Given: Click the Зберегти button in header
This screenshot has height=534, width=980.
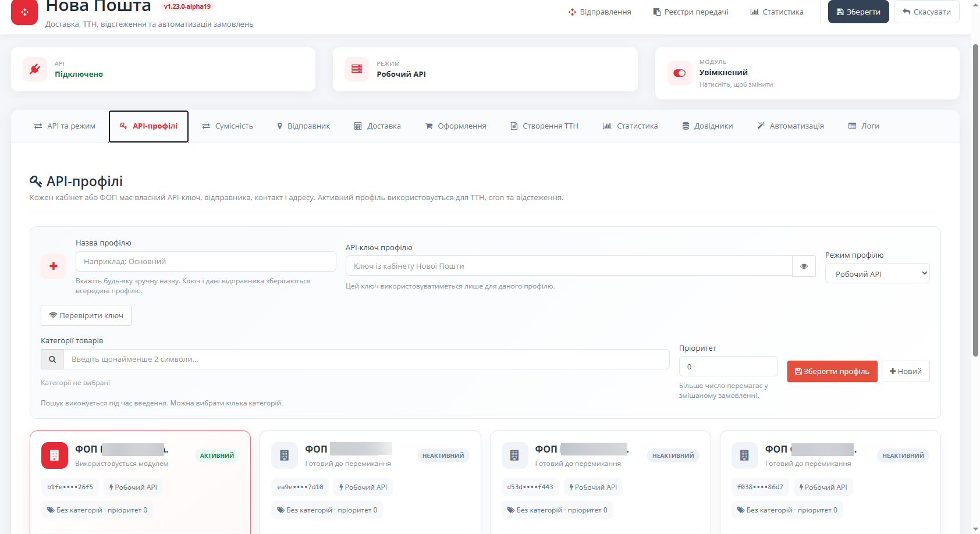Looking at the screenshot, I should coord(858,12).
